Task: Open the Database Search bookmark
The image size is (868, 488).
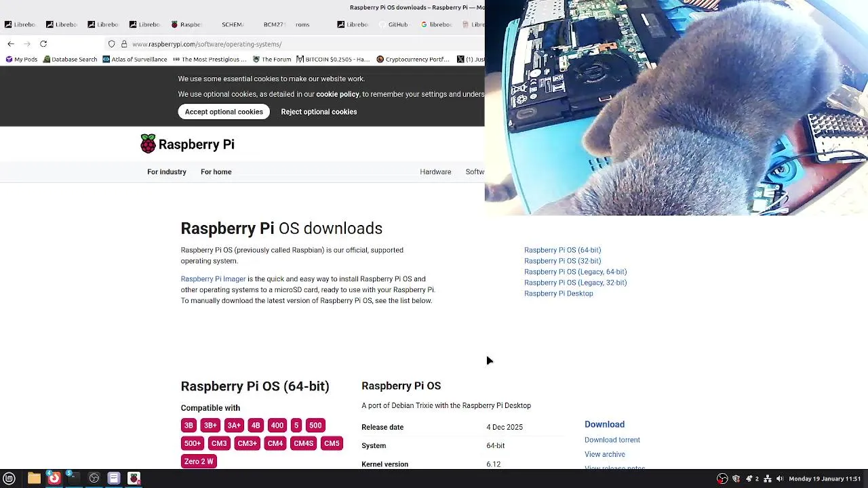Action: [x=70, y=60]
